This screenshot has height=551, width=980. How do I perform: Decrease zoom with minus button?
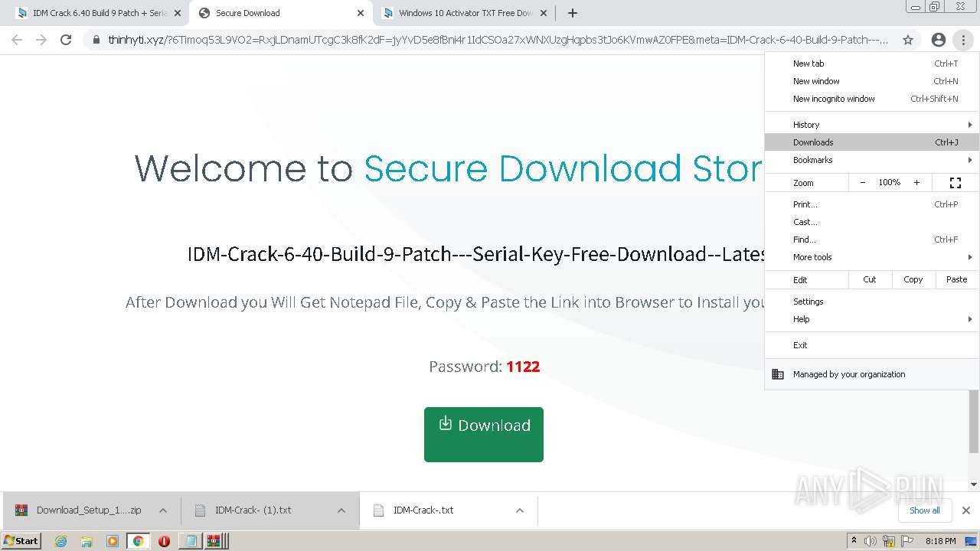click(x=863, y=183)
